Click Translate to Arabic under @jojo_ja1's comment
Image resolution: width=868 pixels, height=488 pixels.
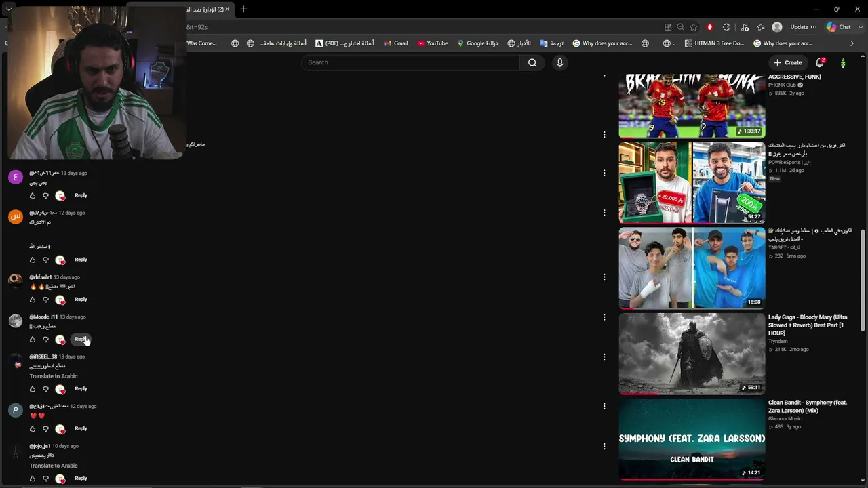[x=54, y=466]
